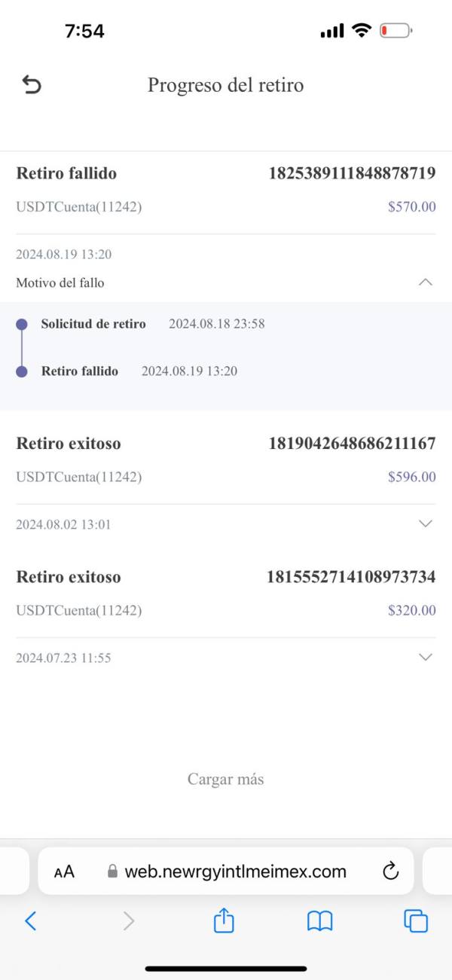
Task: Open Safari bookmarks book icon
Action: (x=320, y=920)
